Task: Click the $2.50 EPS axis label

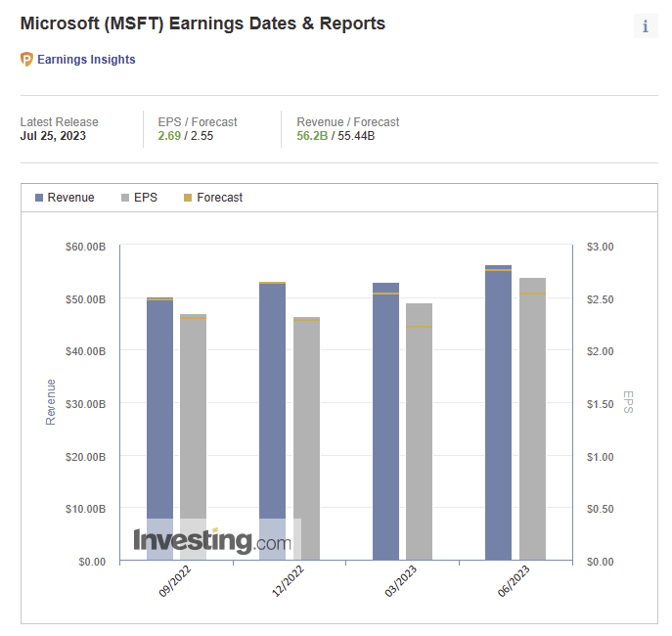Action: pyautogui.click(x=600, y=299)
